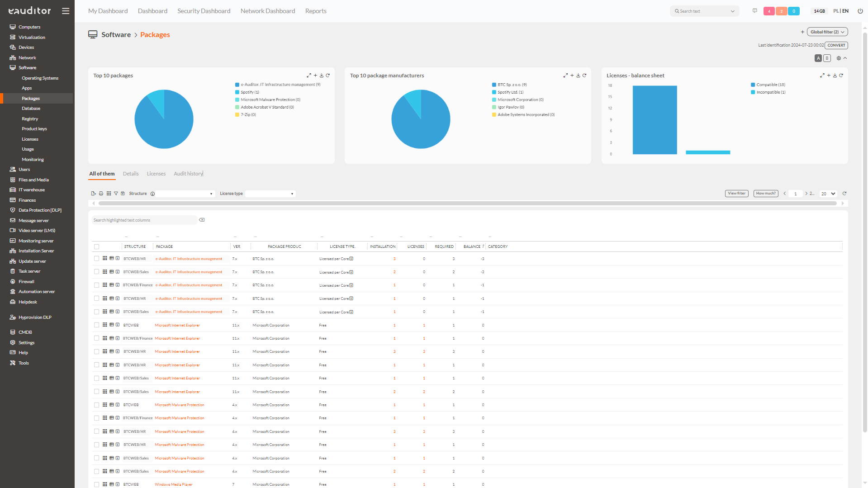Open dashboard settings gear icon

(839, 58)
